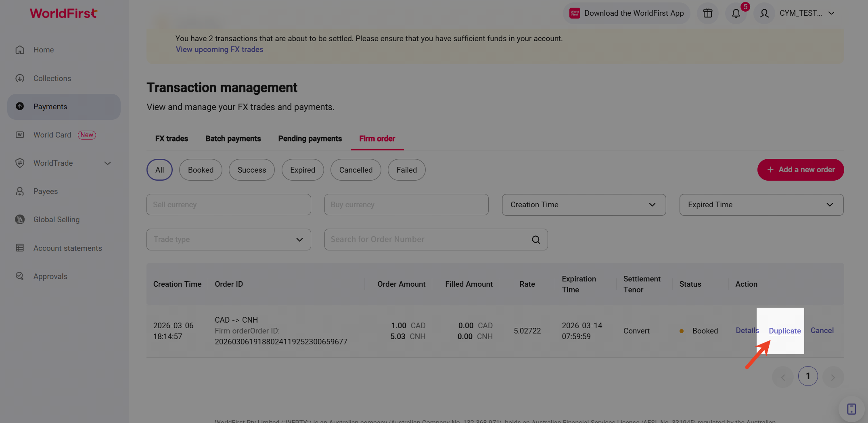Image resolution: width=868 pixels, height=423 pixels.
Task: Click the search magnifier icon
Action: pos(535,240)
